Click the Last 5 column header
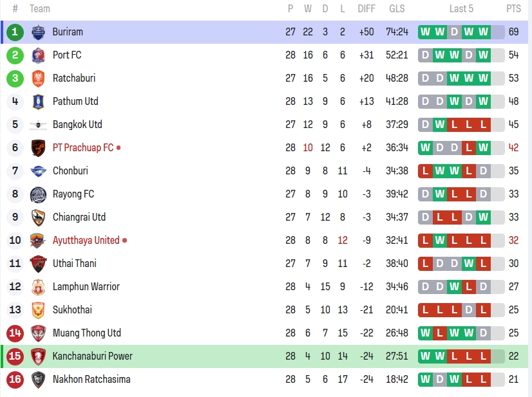This screenshot has width=532, height=397. tap(461, 8)
